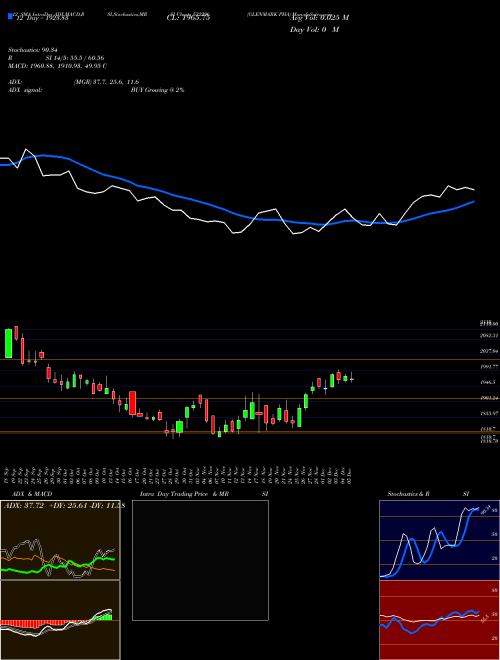Click the 'SI 14/3: 55.5 / 60.56' text
Viewport: 500px width, 660px height.
75,58
